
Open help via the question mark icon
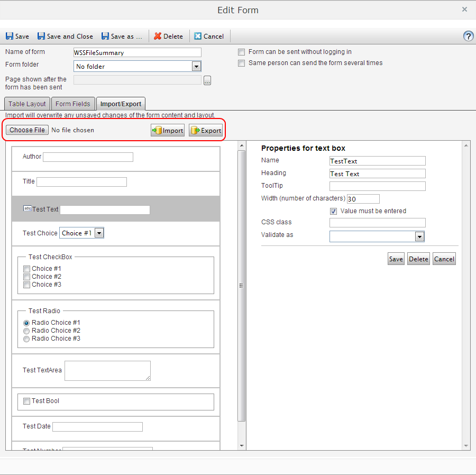pyautogui.click(x=468, y=36)
